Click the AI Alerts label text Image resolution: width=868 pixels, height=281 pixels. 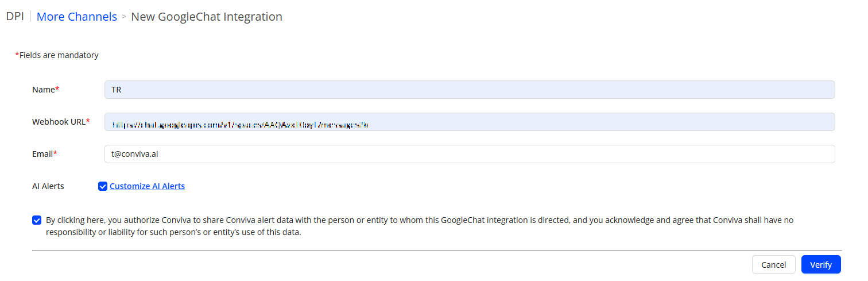point(48,186)
